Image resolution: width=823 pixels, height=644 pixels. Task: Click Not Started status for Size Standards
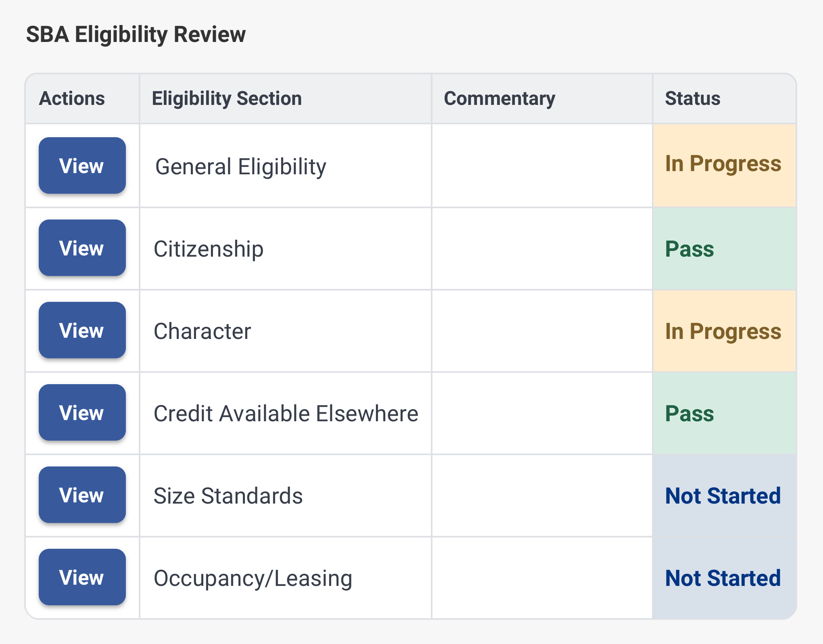[x=723, y=496]
